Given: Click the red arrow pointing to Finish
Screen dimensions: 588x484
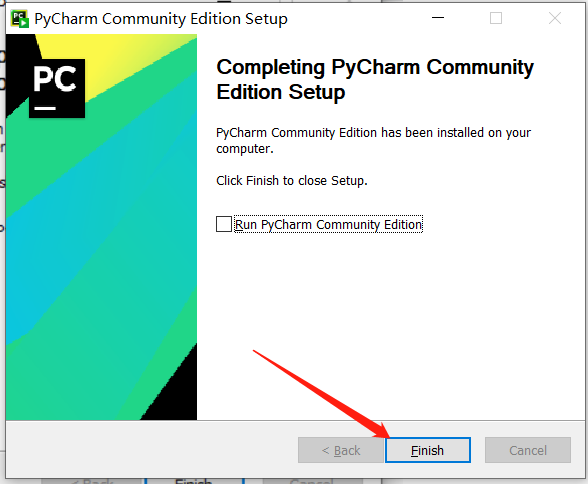Looking at the screenshot, I should click(x=322, y=394).
